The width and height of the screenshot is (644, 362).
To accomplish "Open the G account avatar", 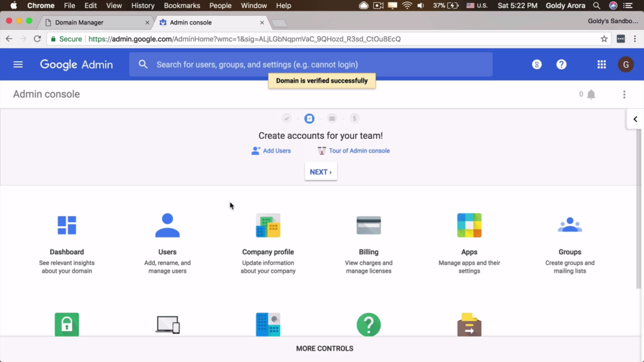I will tap(625, 64).
